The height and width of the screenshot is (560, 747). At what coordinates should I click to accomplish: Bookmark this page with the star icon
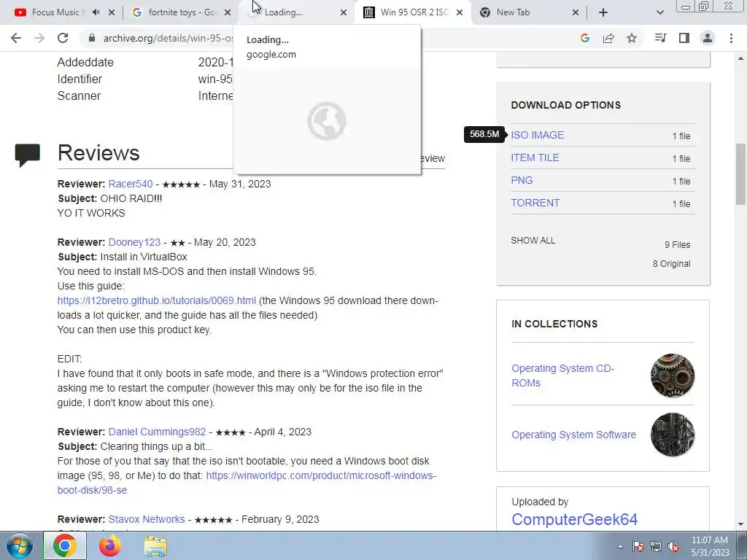tap(632, 38)
